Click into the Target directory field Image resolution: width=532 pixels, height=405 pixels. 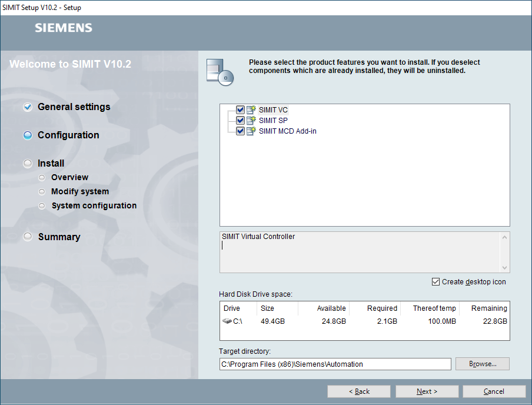(335, 364)
